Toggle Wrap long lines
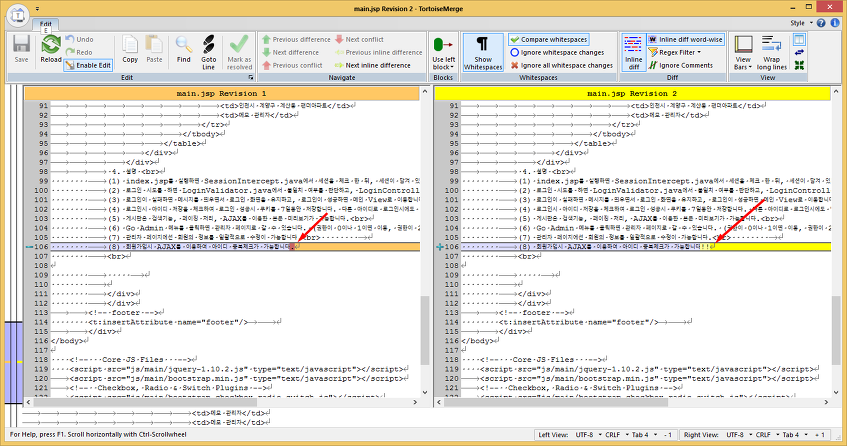847x446 pixels. 771,52
